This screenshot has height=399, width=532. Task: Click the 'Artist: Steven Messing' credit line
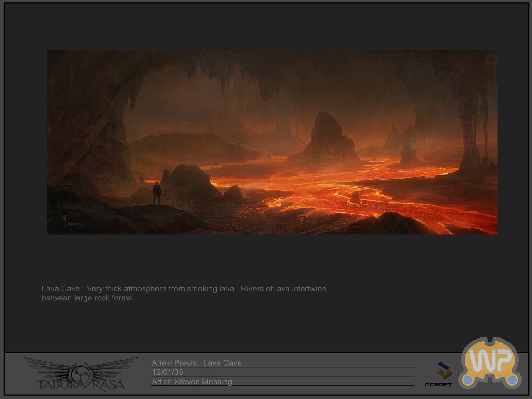point(192,382)
